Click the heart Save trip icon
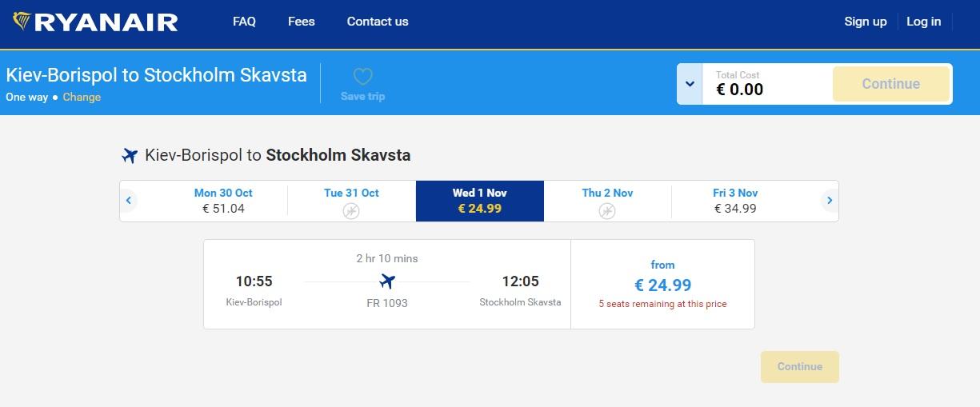This screenshot has height=407, width=980. (363, 77)
